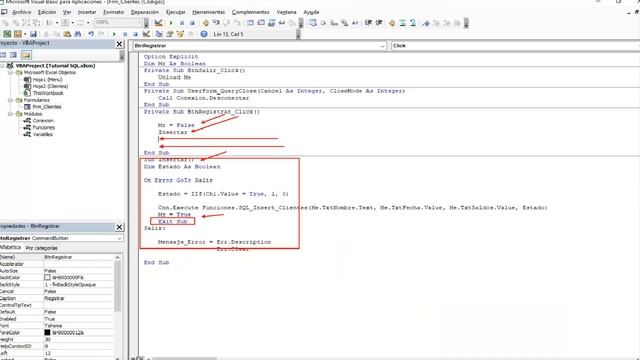Open the BtnRegistrar CommandButton object dropdown
640x360 pixels.
(x=119, y=238)
